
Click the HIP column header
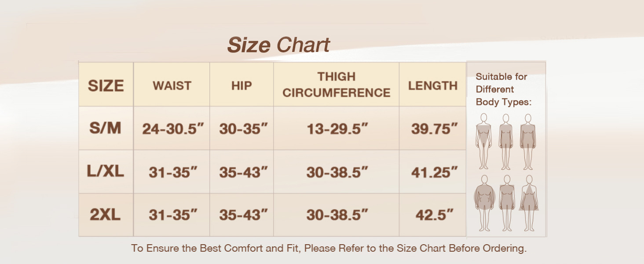click(241, 85)
